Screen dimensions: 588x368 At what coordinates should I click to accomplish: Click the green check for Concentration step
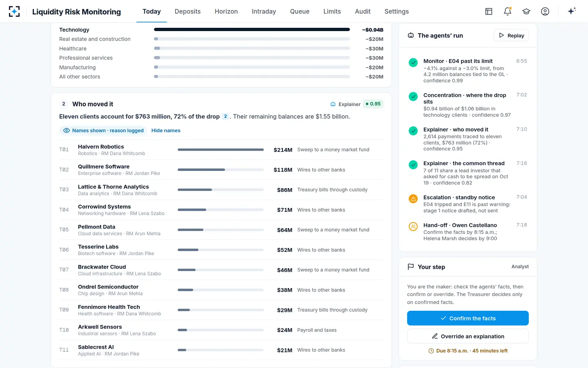[x=413, y=96]
